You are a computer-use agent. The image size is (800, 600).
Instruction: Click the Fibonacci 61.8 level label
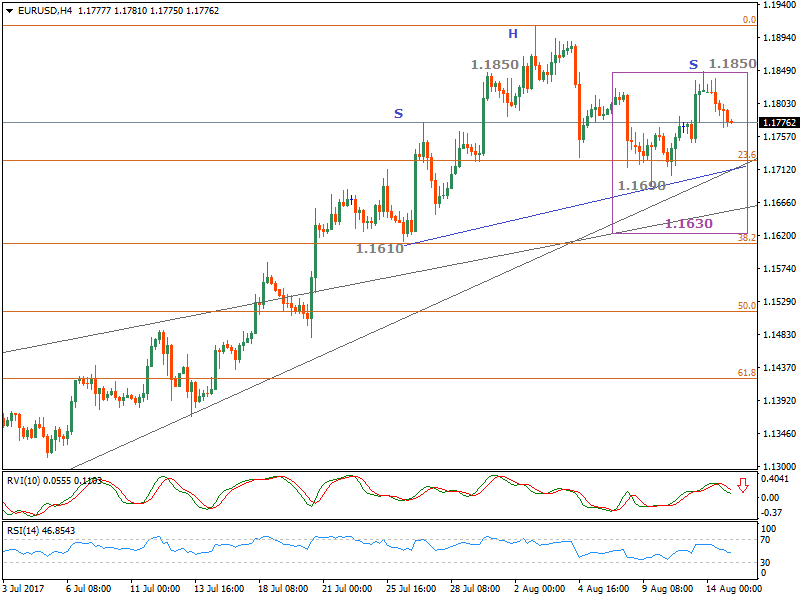pyautogui.click(x=747, y=373)
